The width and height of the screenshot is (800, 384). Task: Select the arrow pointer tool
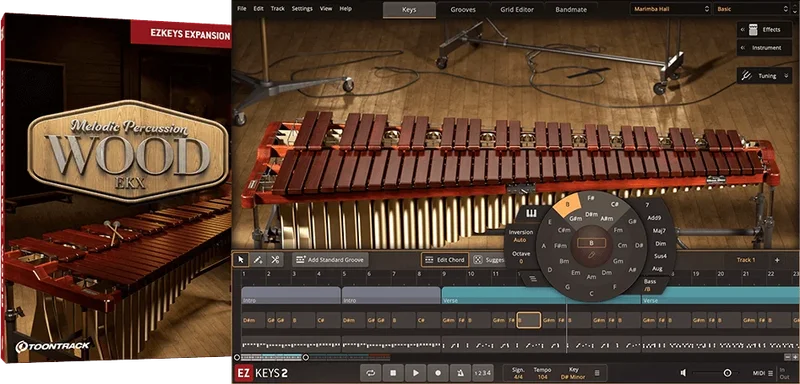[x=241, y=260]
